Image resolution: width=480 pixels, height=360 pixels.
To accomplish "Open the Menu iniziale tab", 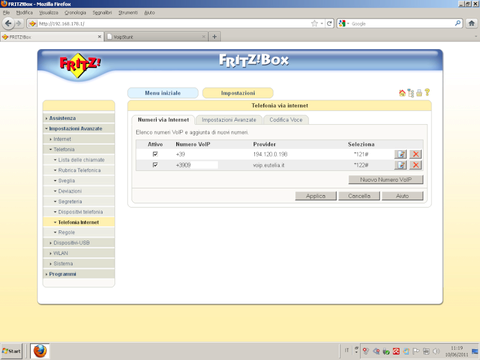I will coord(163,93).
